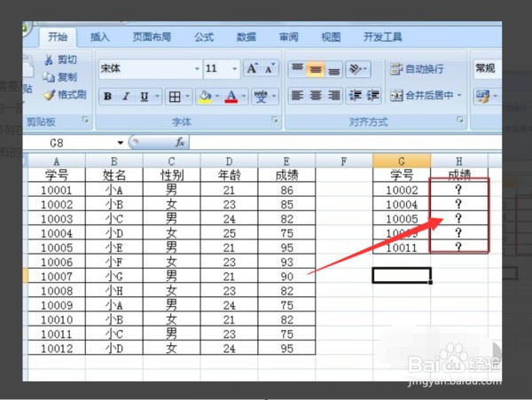Increase indent
532x400 pixels.
tap(373, 96)
